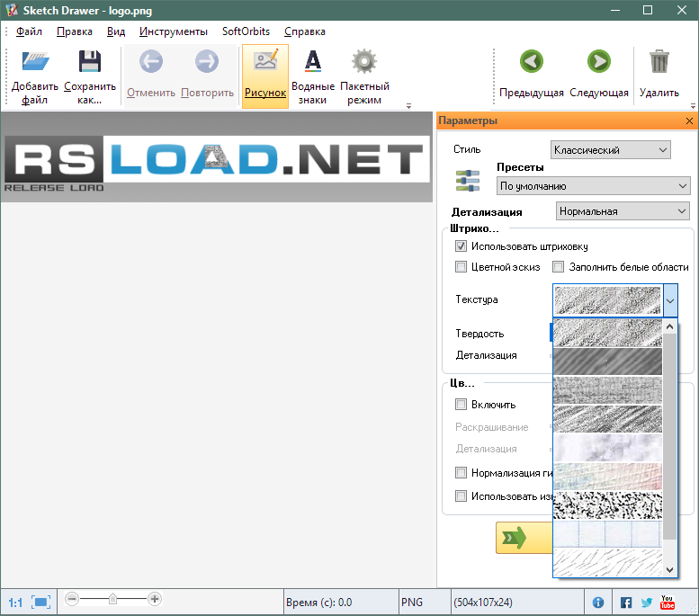The width and height of the screenshot is (699, 616).
Task: Click the Удалить trash can icon
Action: point(659,61)
